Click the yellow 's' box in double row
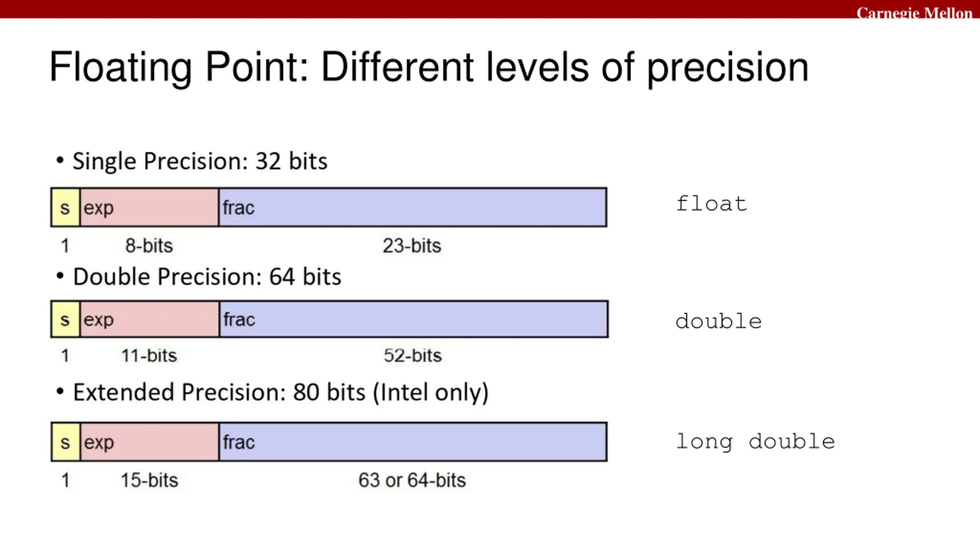This screenshot has height=551, width=980. click(65, 320)
